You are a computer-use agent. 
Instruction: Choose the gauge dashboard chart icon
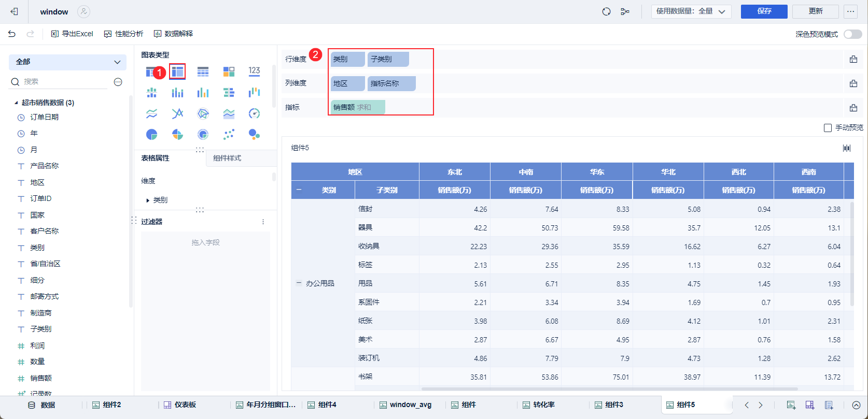(x=254, y=113)
